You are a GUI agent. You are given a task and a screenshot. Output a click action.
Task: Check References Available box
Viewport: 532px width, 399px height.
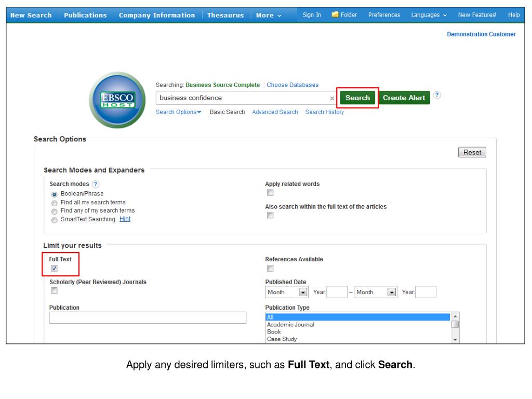[x=270, y=269]
